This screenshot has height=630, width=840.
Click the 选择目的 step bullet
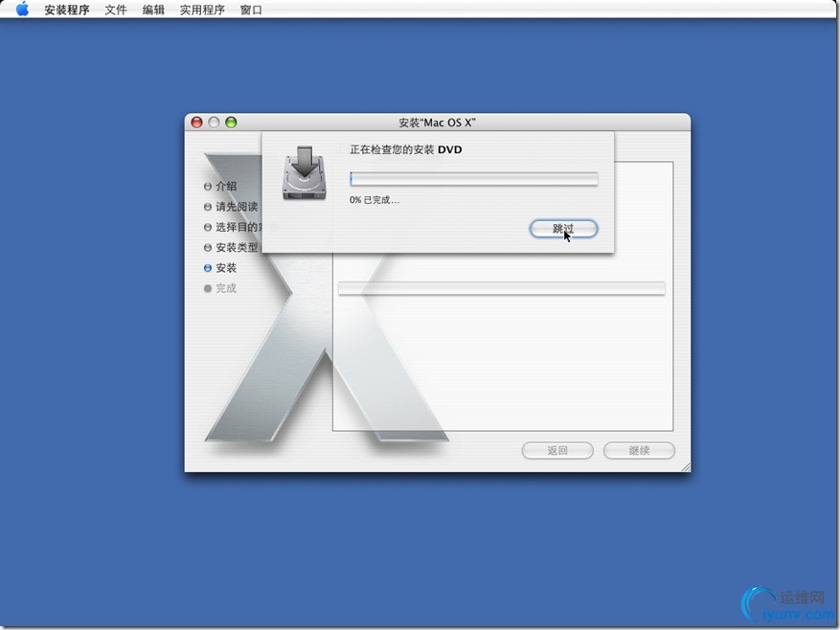[208, 227]
